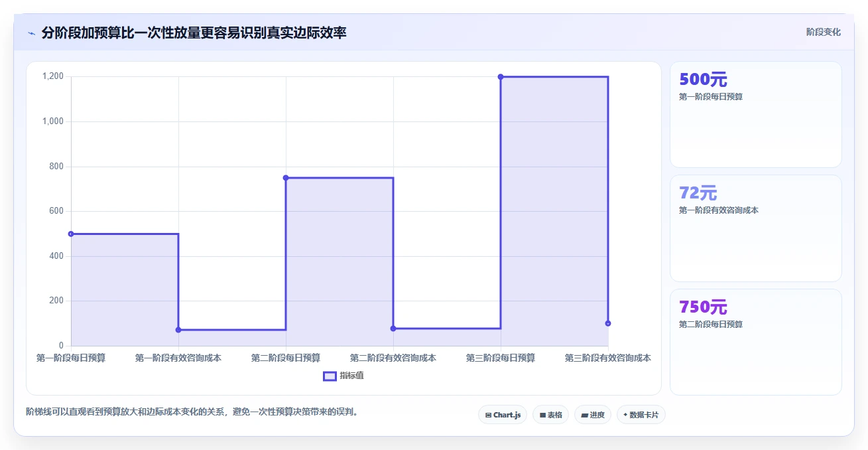Click the Chart.js tag pill
Screen dimensions: 868x450
(x=503, y=415)
